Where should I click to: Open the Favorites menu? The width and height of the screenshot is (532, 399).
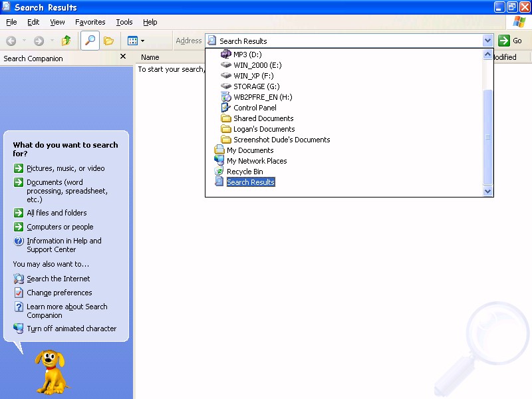(x=90, y=22)
